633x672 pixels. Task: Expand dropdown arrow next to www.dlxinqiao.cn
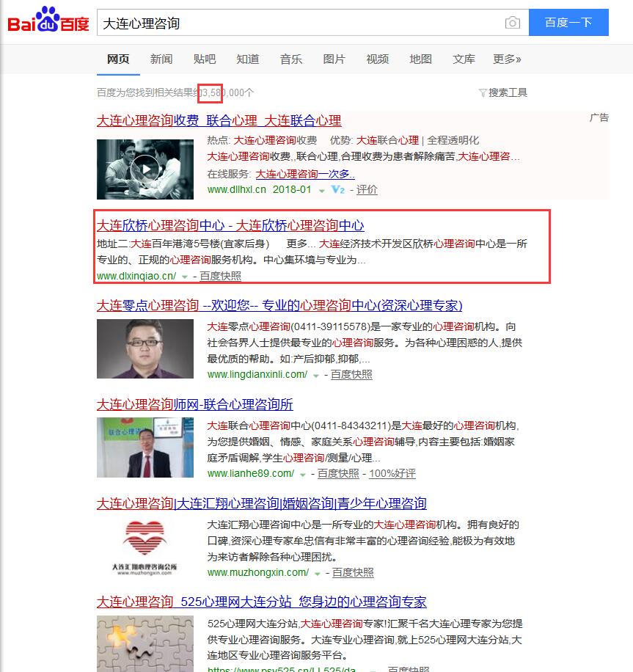click(185, 277)
